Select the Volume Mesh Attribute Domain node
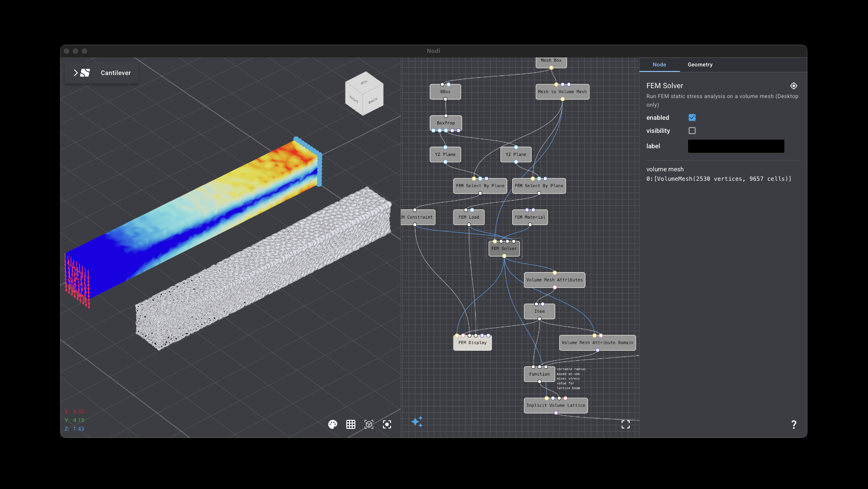Viewport: 868px width, 489px height. pos(597,343)
